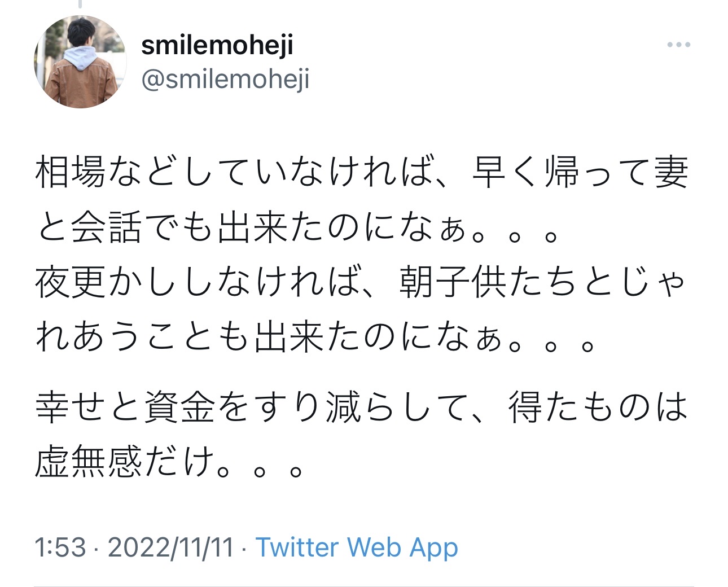Click the divider line below the timestamp
Image resolution: width=728 pixels, height=587 pixels.
[x=364, y=586]
